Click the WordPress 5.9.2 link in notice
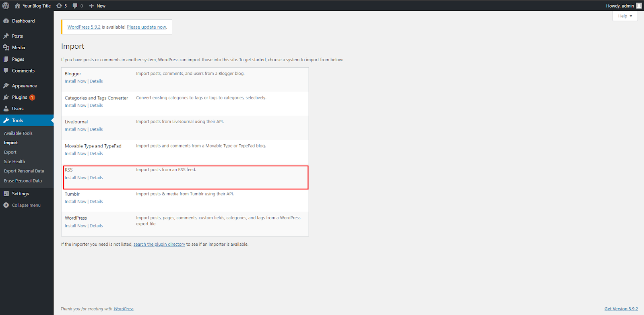Viewport: 644px width, 315px height. [x=84, y=27]
